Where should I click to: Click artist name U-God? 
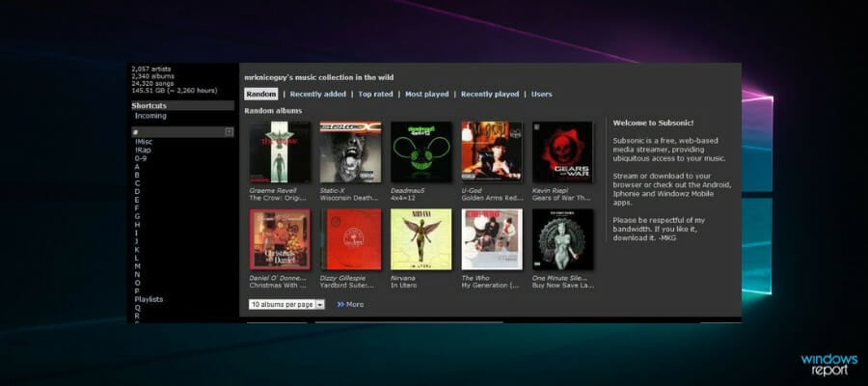471,190
